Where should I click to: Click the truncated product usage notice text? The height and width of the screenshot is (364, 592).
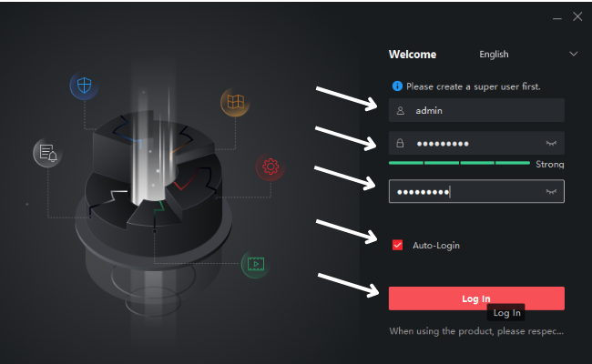click(476, 331)
